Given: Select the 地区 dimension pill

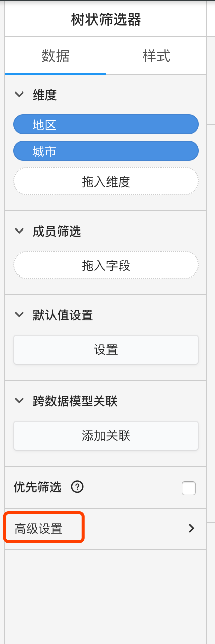Looking at the screenshot, I should point(106,125).
